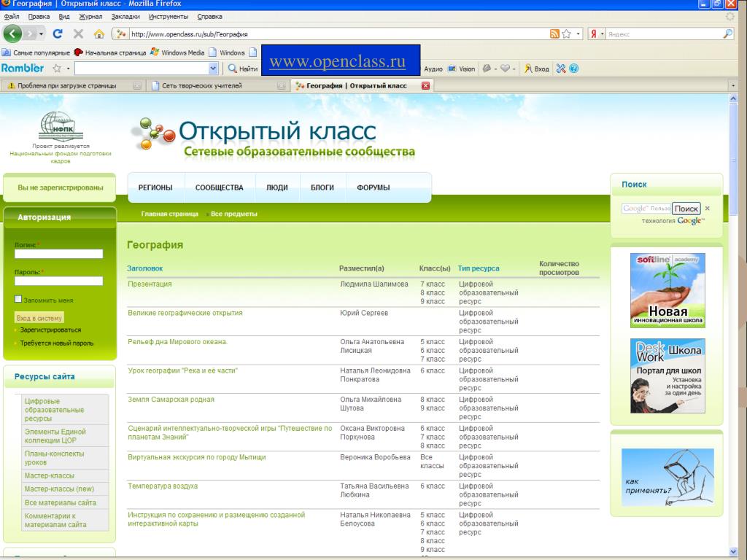Viewport: 747px width, 560px height.
Task: Open the Файл menu
Action: point(12,16)
